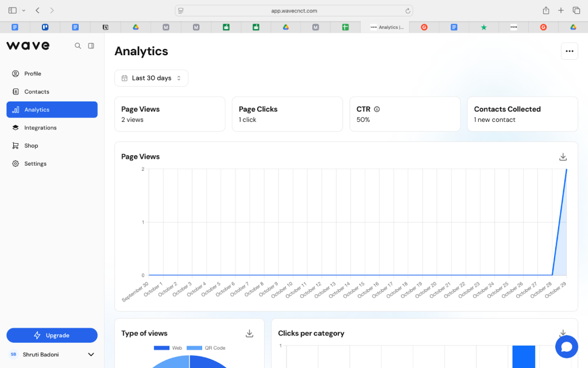Select the Page Views stat card
Screen dimensions: 588x368
pyautogui.click(x=169, y=114)
